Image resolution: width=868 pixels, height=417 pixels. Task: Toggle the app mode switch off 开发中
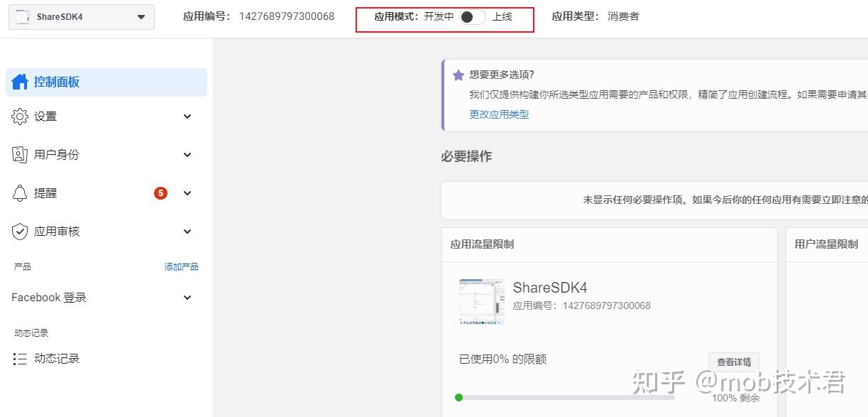pyautogui.click(x=471, y=16)
